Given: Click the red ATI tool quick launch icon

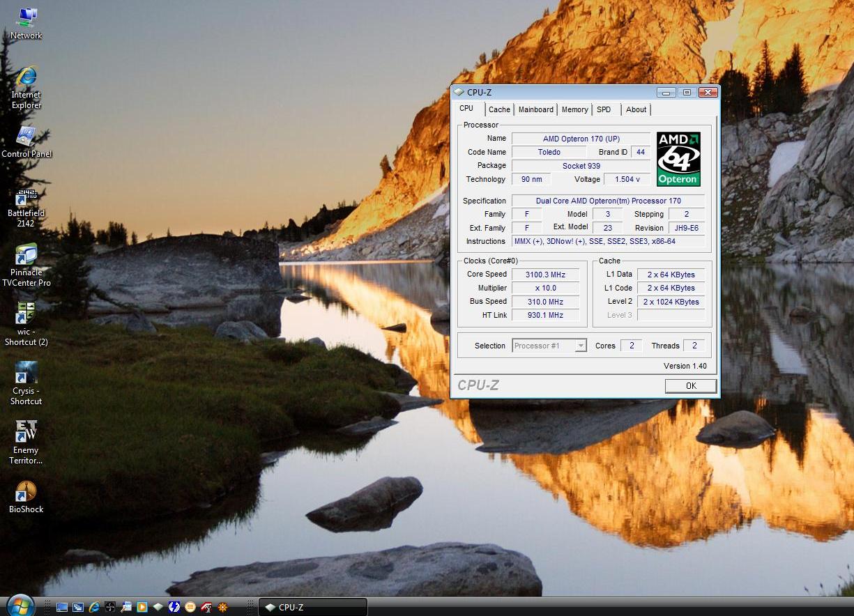Looking at the screenshot, I should (x=206, y=607).
